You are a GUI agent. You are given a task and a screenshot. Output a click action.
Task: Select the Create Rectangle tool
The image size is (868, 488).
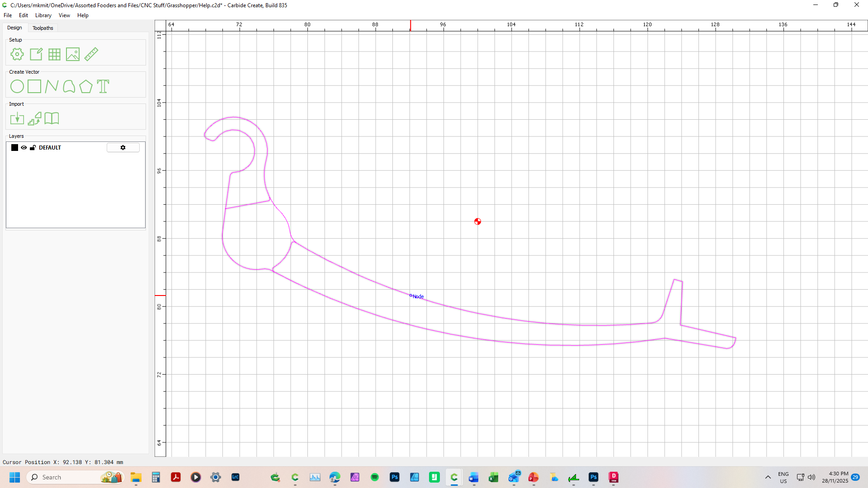coord(34,86)
